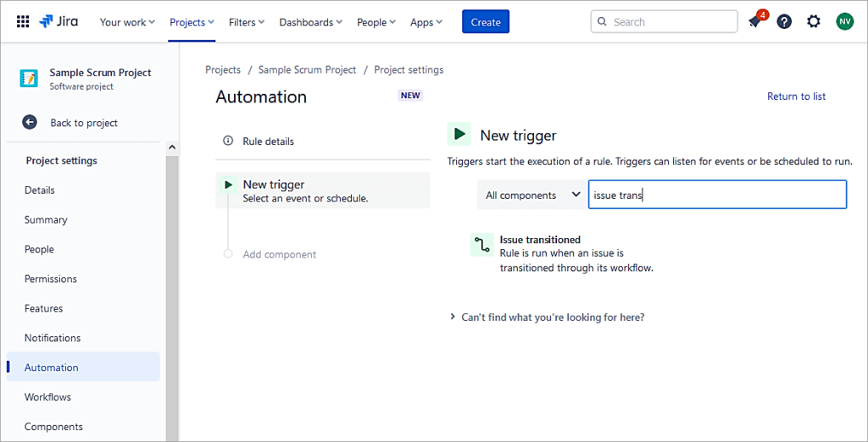
Task: Click the NV user avatar
Action: click(844, 22)
